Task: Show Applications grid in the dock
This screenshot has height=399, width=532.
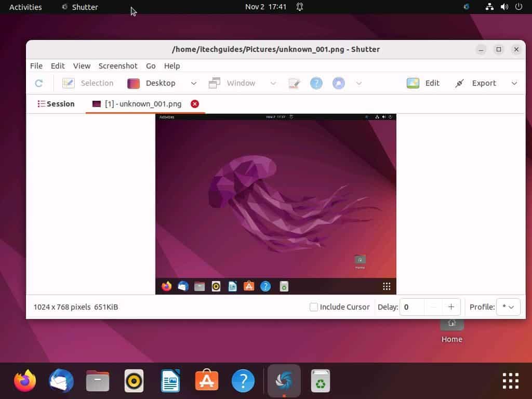Action: click(x=511, y=381)
